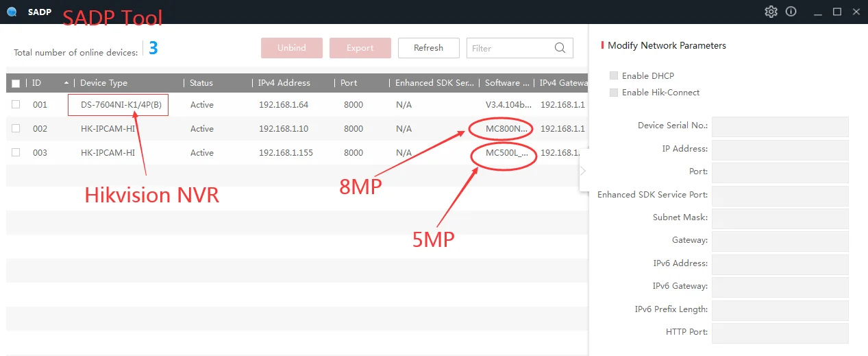The width and height of the screenshot is (868, 356).
Task: Sort by IPv4 Gateway column header
Action: [x=564, y=83]
